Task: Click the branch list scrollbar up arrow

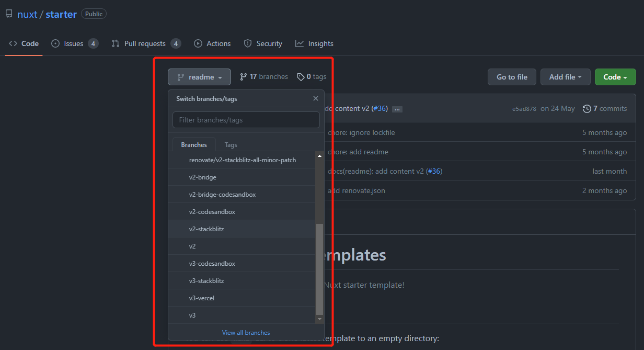Action: click(320, 155)
